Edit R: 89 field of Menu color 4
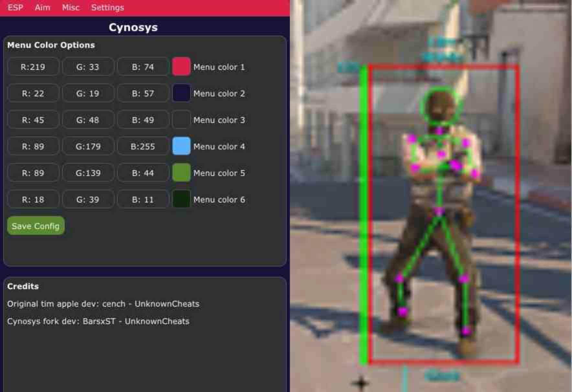Screen dimensions: 572x392 33,147
